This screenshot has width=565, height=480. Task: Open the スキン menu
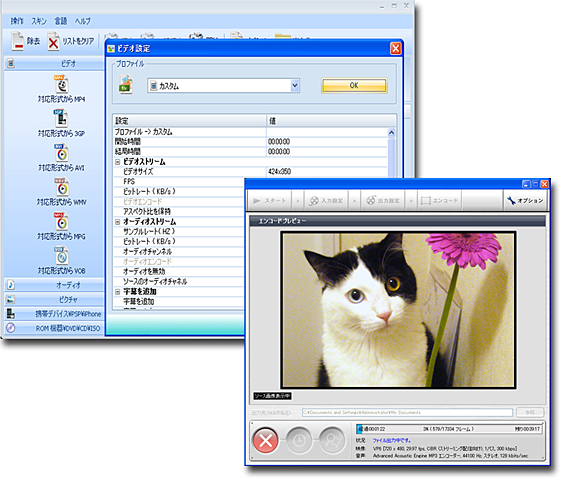click(39, 21)
